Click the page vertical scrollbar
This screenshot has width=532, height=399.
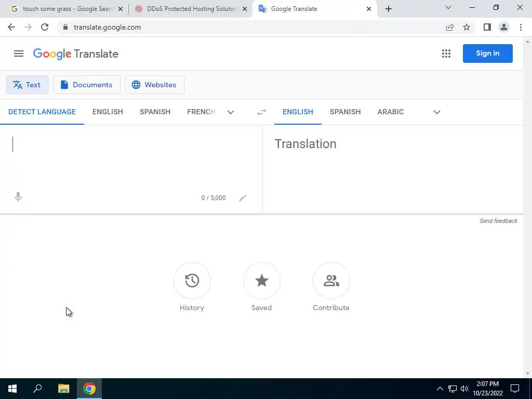tap(527, 207)
